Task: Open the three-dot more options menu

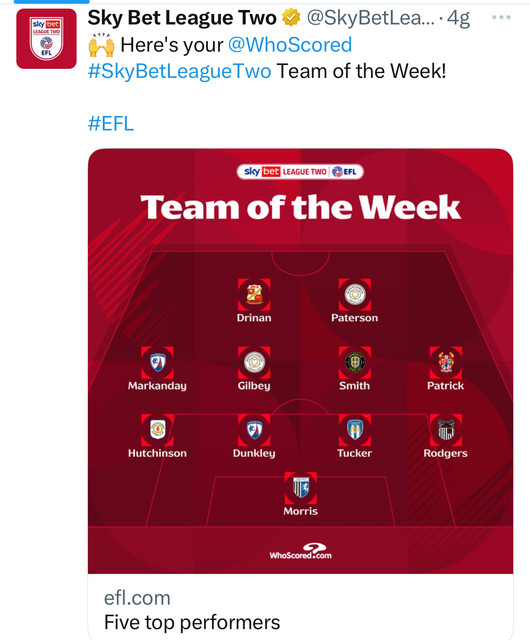Action: [x=501, y=17]
